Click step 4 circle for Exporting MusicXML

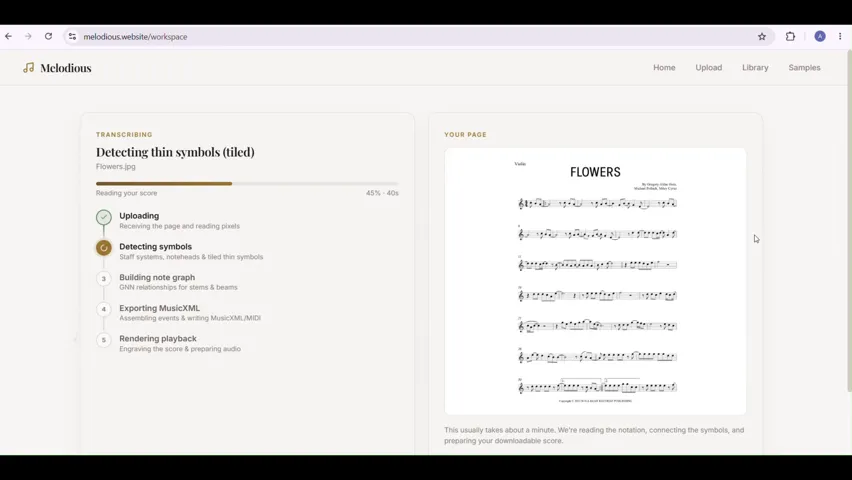104,309
